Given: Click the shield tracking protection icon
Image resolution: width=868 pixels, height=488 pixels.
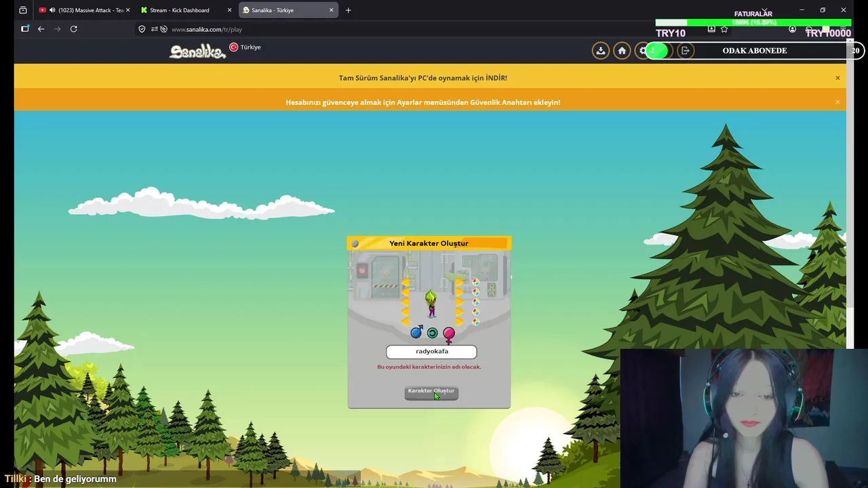Looking at the screenshot, I should pos(142,29).
